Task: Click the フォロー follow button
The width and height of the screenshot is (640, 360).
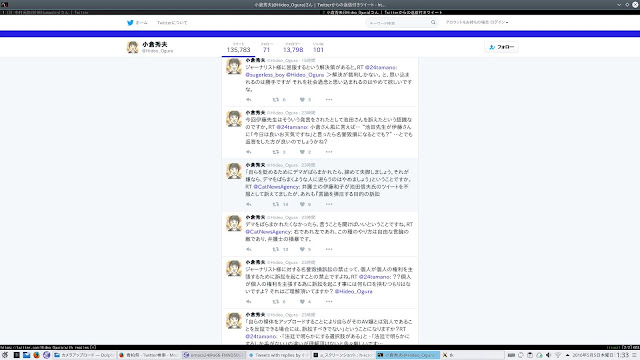Action: coord(502,47)
